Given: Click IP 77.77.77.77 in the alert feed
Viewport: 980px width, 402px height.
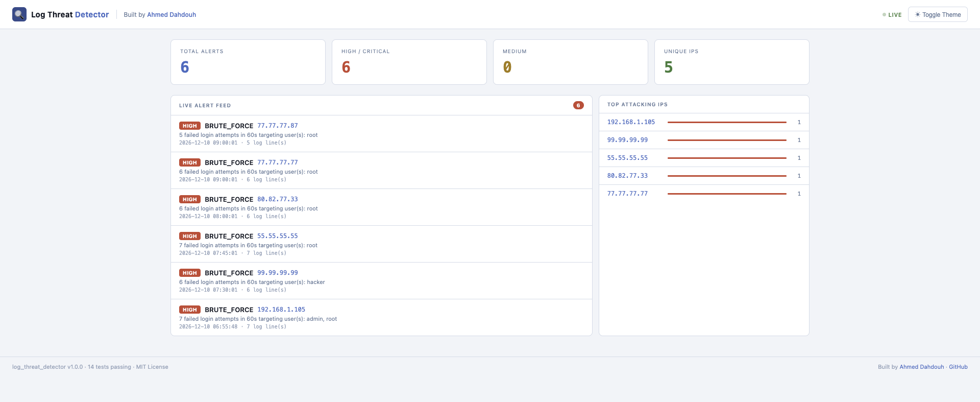Looking at the screenshot, I should (278, 162).
